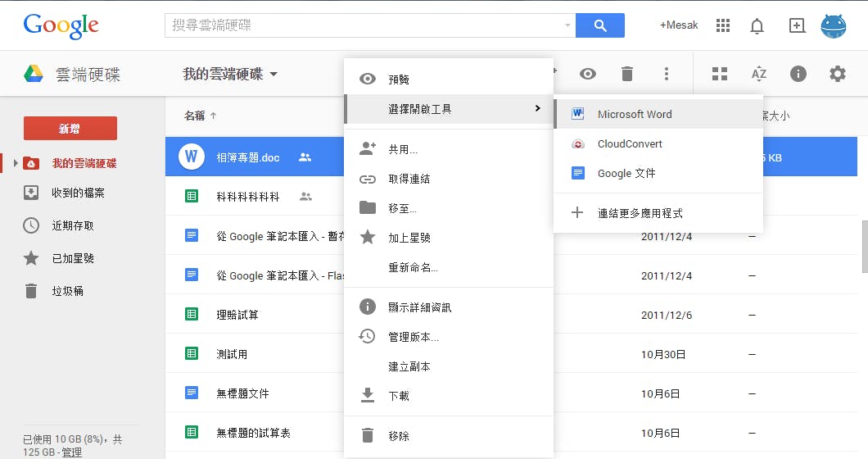
Task: Select 下載 in the context menu
Action: [399, 396]
